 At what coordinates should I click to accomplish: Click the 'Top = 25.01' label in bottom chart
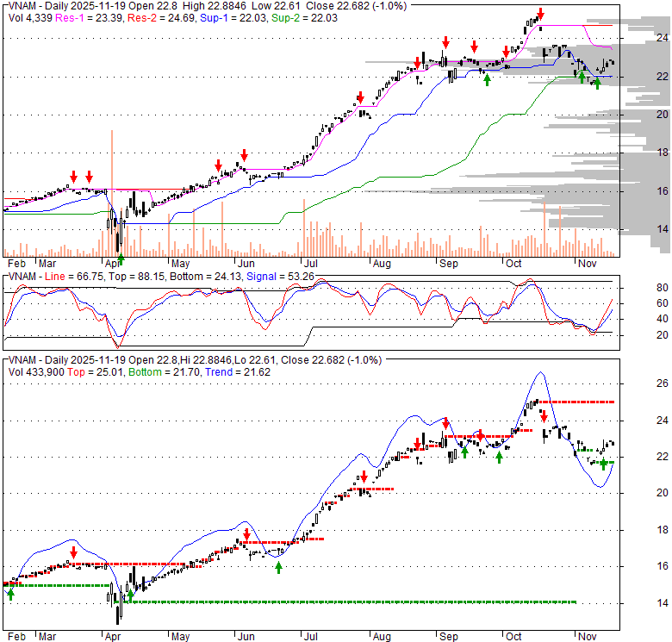[95, 372]
